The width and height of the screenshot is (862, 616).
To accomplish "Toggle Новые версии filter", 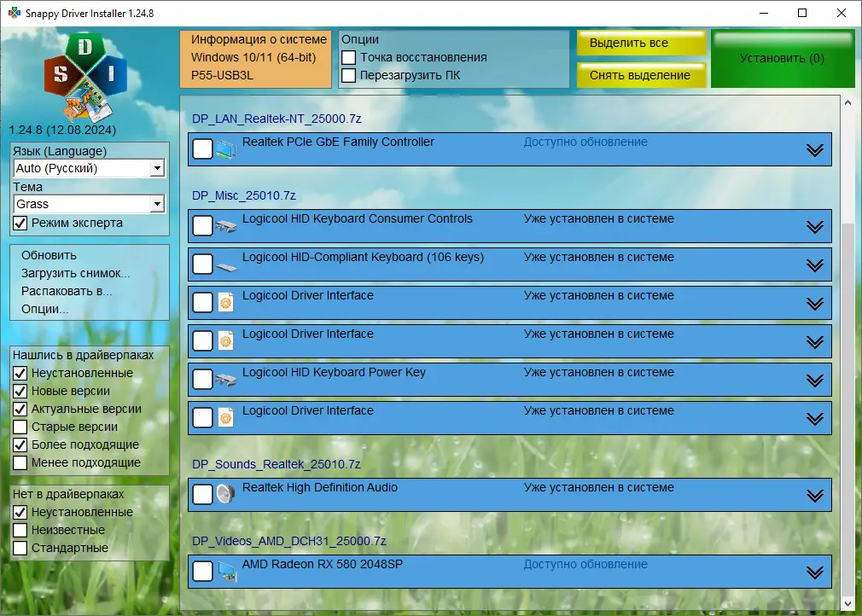I will point(20,392).
